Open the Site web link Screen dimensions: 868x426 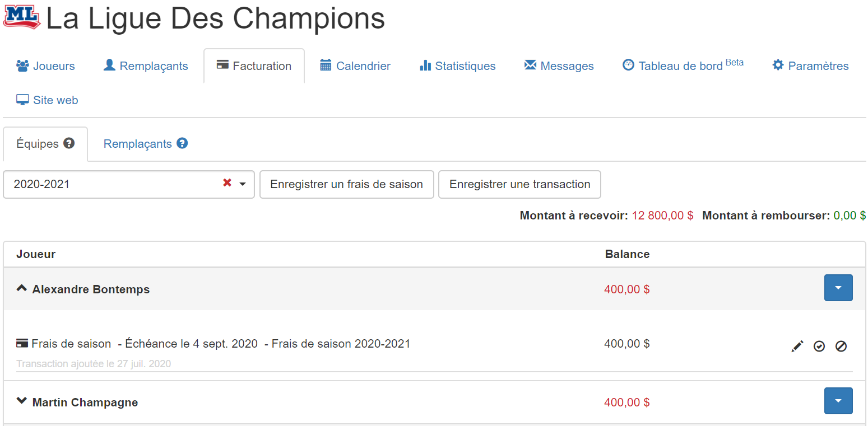[x=47, y=100]
